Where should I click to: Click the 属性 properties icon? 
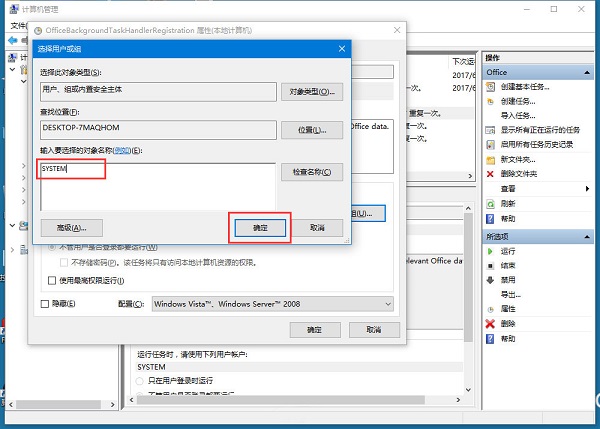coord(490,309)
